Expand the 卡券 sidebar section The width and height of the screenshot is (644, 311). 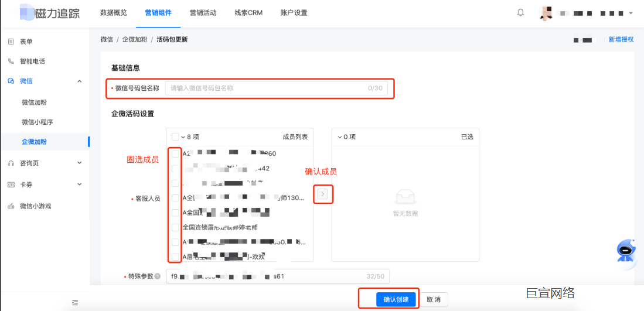(80, 184)
